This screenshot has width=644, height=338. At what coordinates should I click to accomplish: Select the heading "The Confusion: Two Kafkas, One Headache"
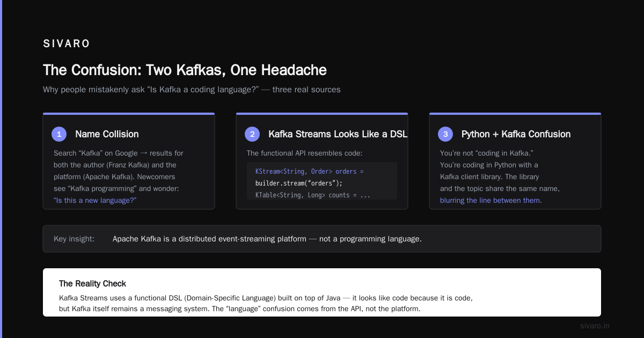[185, 70]
